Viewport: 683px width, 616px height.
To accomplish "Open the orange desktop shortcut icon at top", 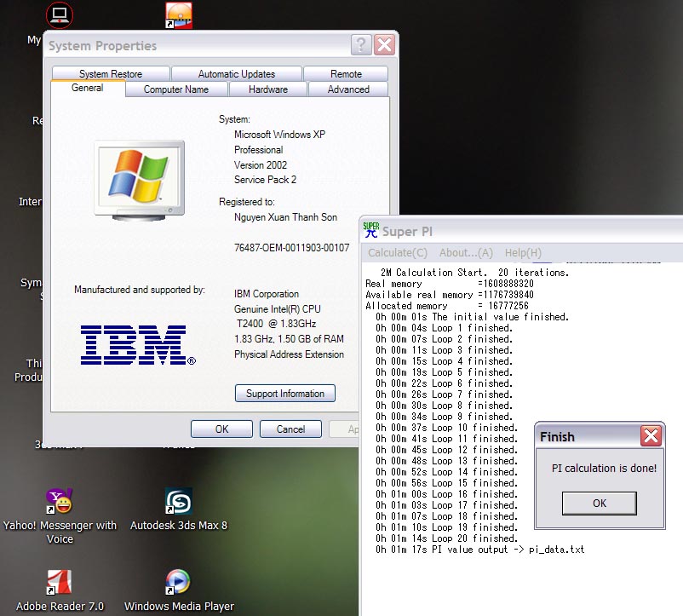I will (179, 14).
